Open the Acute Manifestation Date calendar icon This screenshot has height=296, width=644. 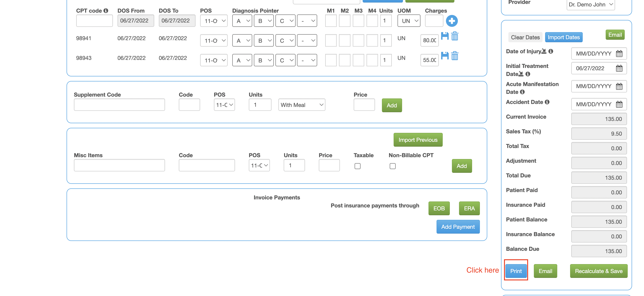(x=619, y=86)
